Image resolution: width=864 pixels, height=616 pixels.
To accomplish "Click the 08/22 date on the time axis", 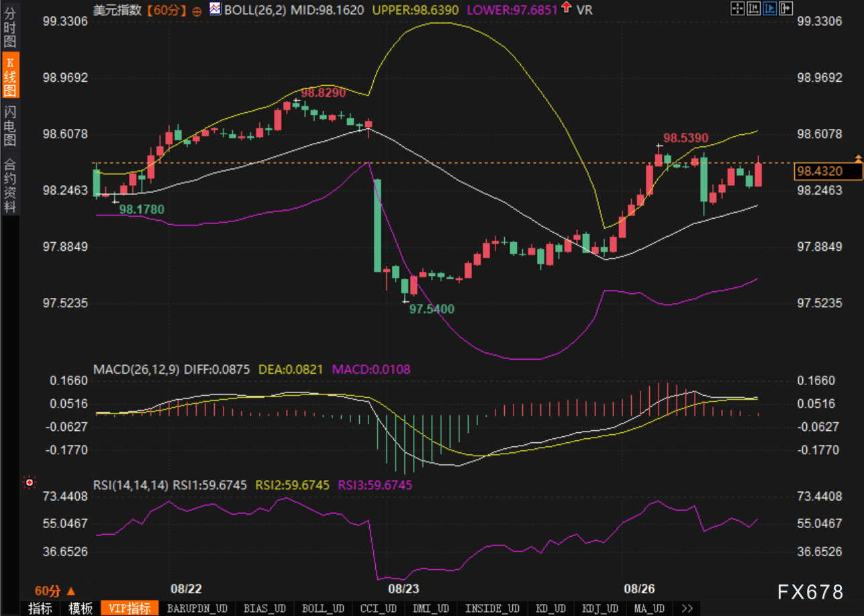I will (x=186, y=589).
